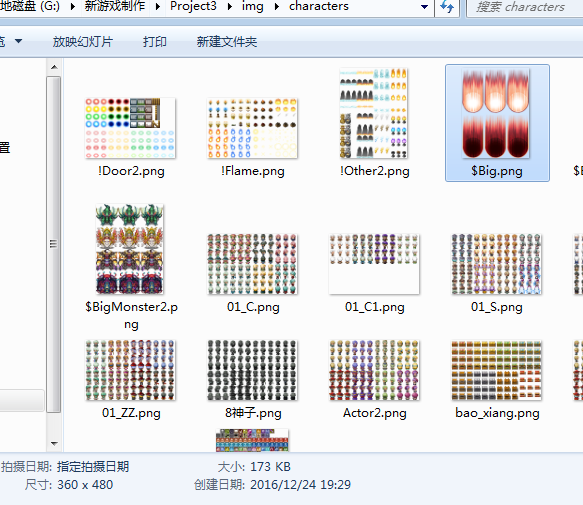This screenshot has width=583, height=505.
Task: Click the 01_ZZ.png file name
Action: point(131,413)
